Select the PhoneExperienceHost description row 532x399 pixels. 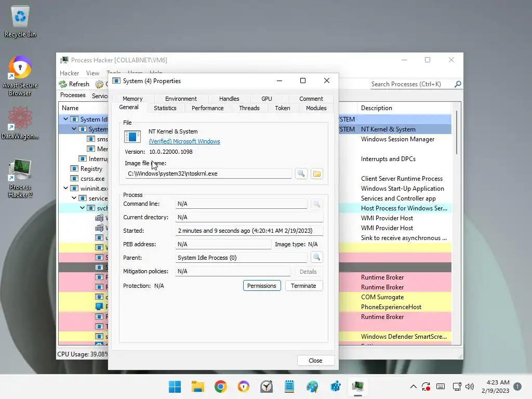391,307
